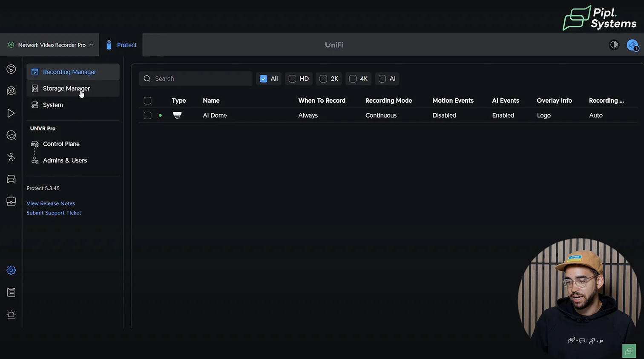Click the UniFi logo title
The image size is (644, 359).
point(334,45)
